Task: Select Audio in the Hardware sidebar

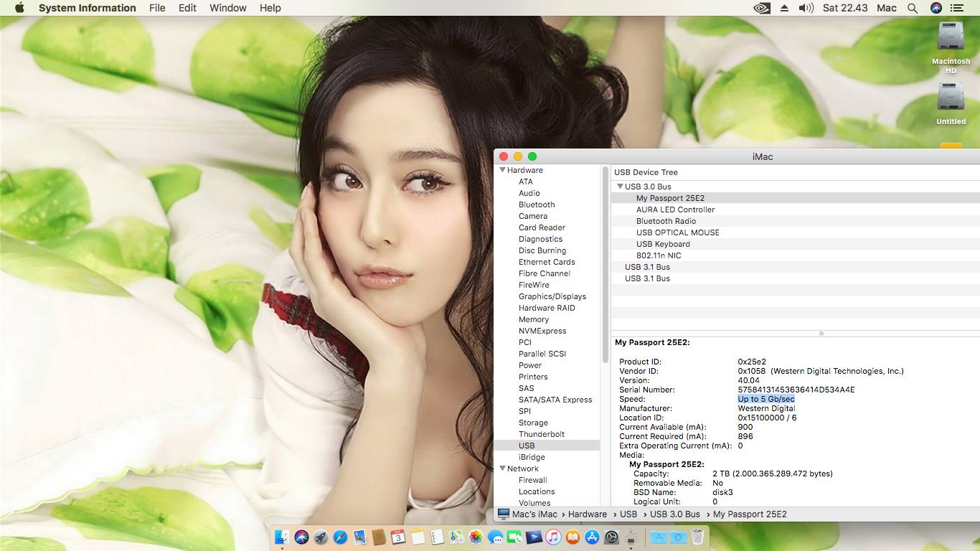Action: click(529, 193)
